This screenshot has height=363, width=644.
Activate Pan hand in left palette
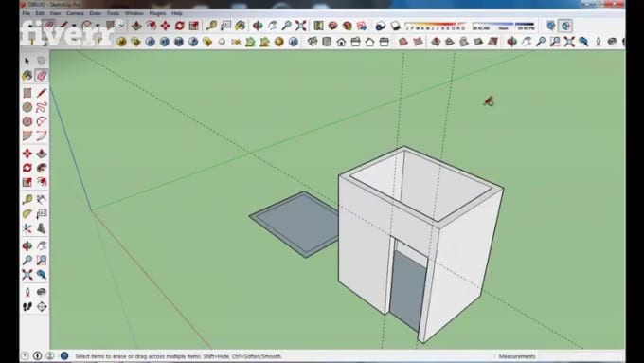point(41,245)
